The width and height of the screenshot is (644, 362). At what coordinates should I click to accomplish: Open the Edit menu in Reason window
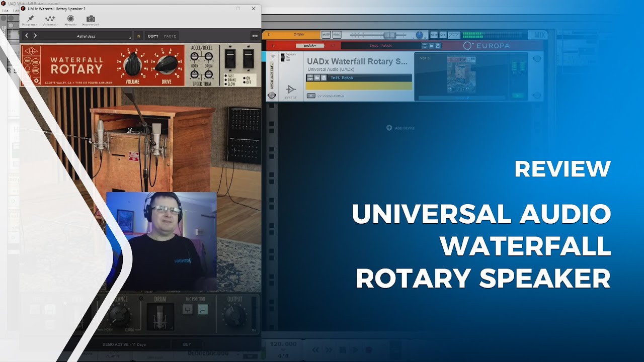click(16, 11)
